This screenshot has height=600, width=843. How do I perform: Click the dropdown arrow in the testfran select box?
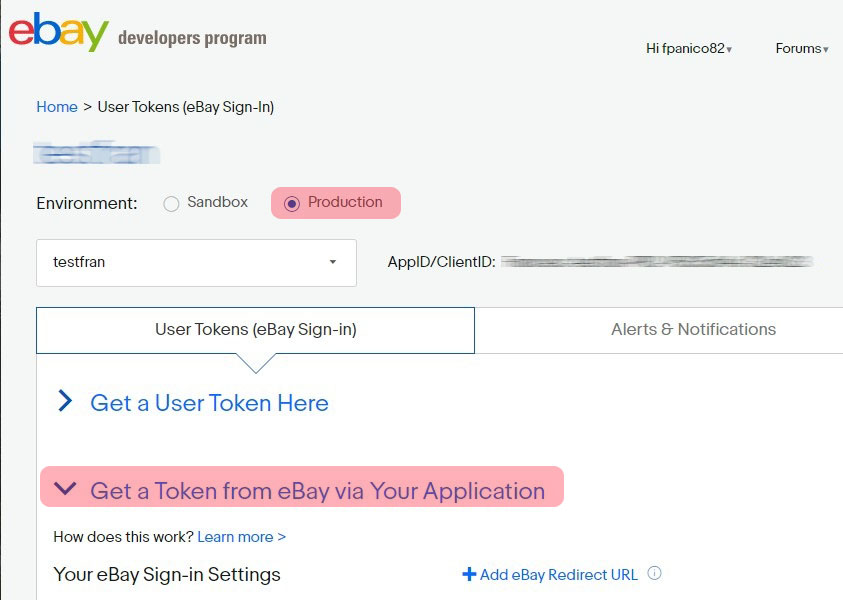(332, 263)
